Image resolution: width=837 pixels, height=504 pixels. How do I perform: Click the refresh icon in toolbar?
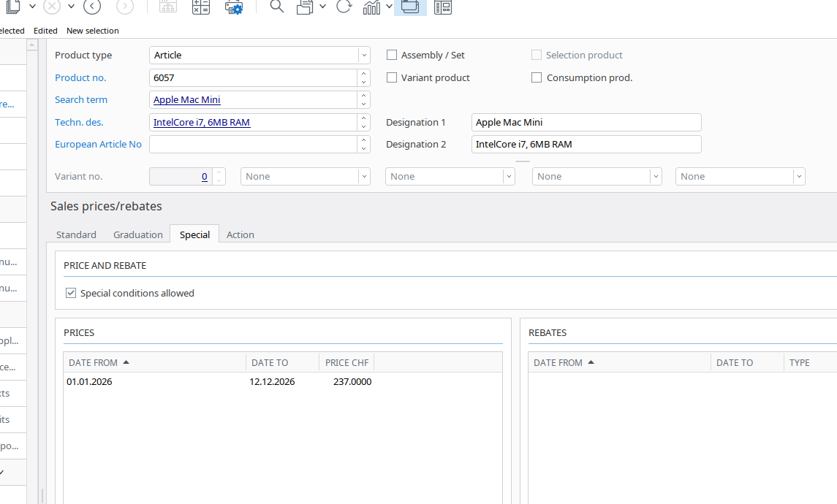tap(344, 7)
